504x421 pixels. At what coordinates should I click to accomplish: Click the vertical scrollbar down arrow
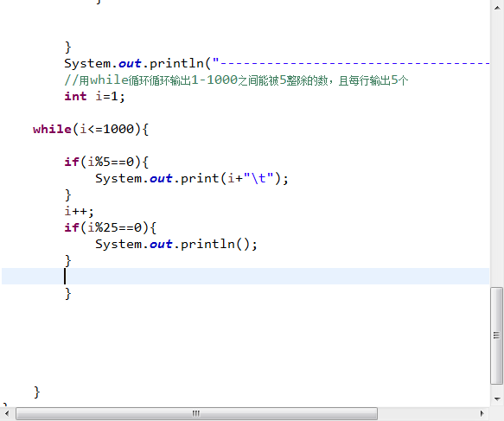click(497, 399)
